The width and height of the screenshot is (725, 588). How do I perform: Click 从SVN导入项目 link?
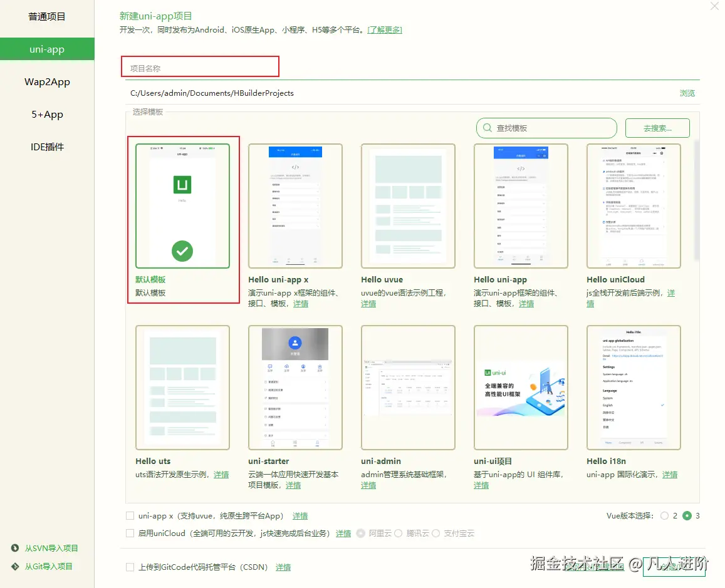coord(51,548)
